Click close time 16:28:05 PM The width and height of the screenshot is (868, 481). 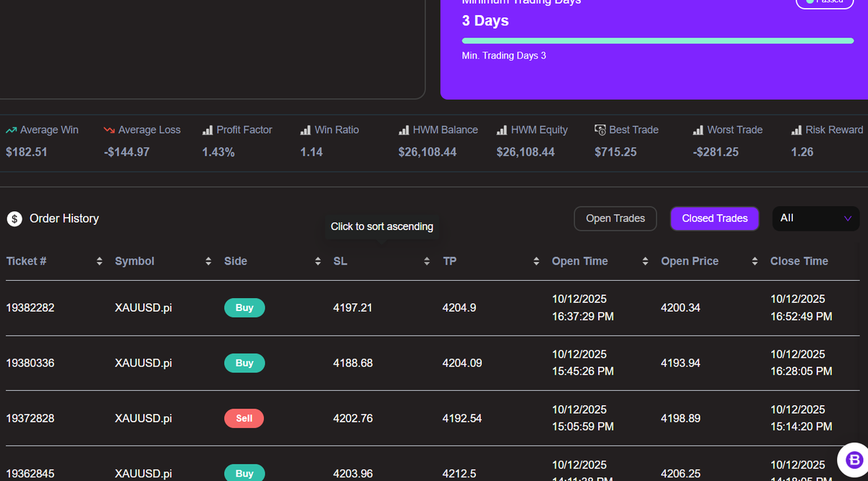801,371
